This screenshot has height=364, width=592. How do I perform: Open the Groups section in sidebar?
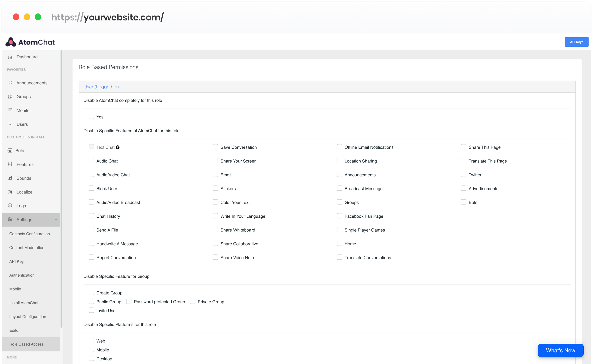[x=23, y=96]
